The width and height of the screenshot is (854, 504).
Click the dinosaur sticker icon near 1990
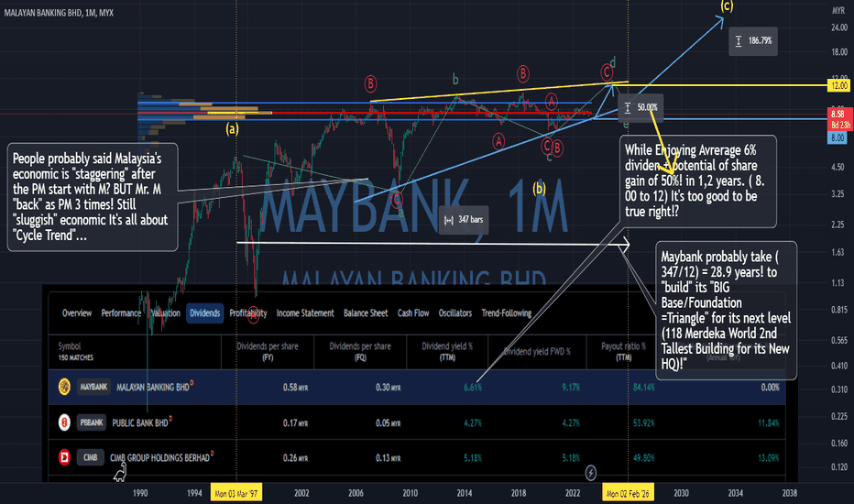point(120,472)
